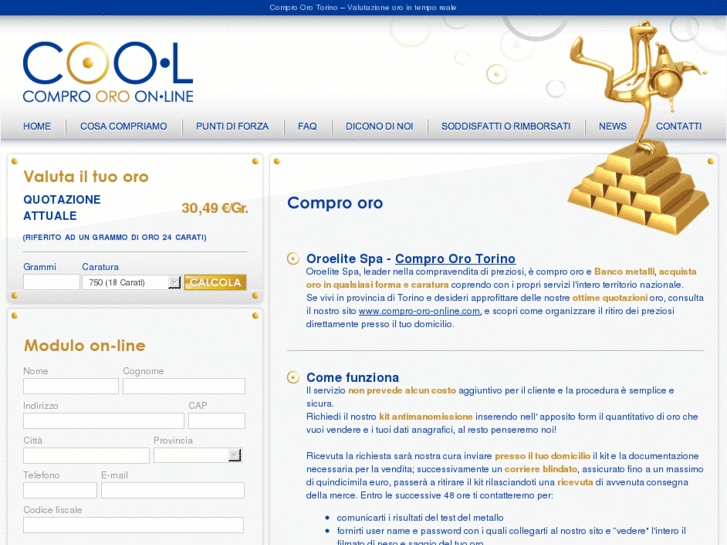This screenshot has height=545, width=727.
Task: Click the kit antimanomissione highlighted text
Action: coord(426,417)
